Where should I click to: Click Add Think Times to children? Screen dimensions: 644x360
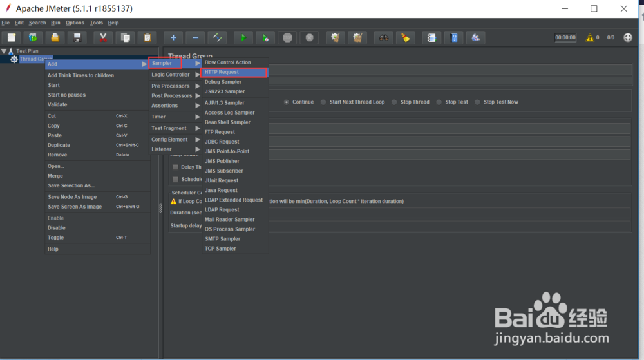[x=97, y=75]
